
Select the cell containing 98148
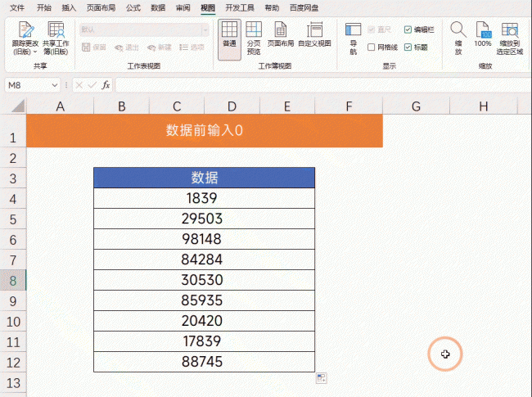[x=205, y=239]
